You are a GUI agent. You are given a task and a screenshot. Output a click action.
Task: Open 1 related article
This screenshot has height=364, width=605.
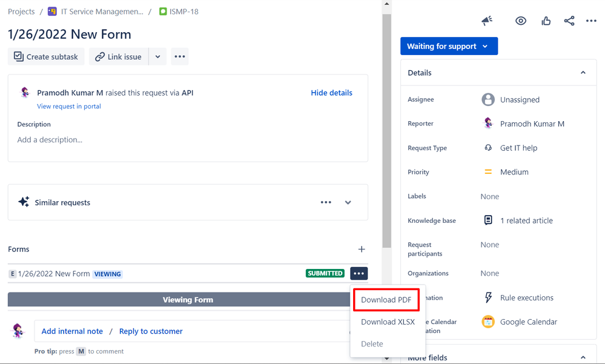click(526, 220)
